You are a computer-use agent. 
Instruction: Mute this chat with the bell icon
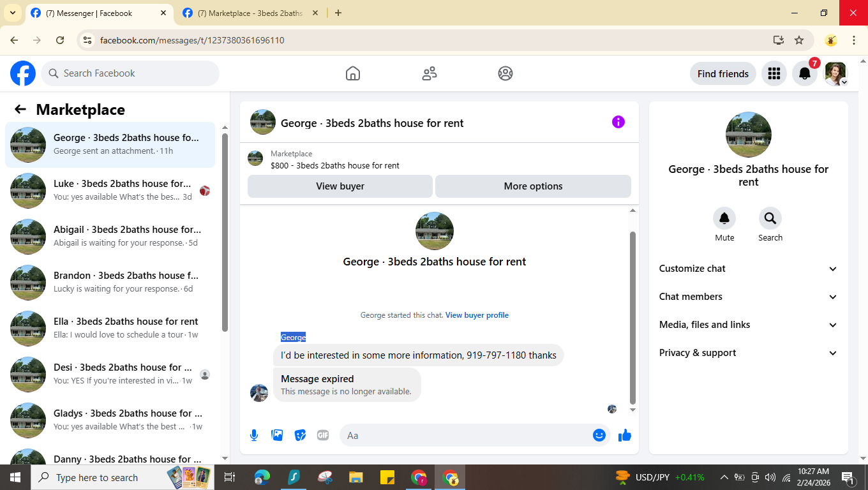[724, 218]
